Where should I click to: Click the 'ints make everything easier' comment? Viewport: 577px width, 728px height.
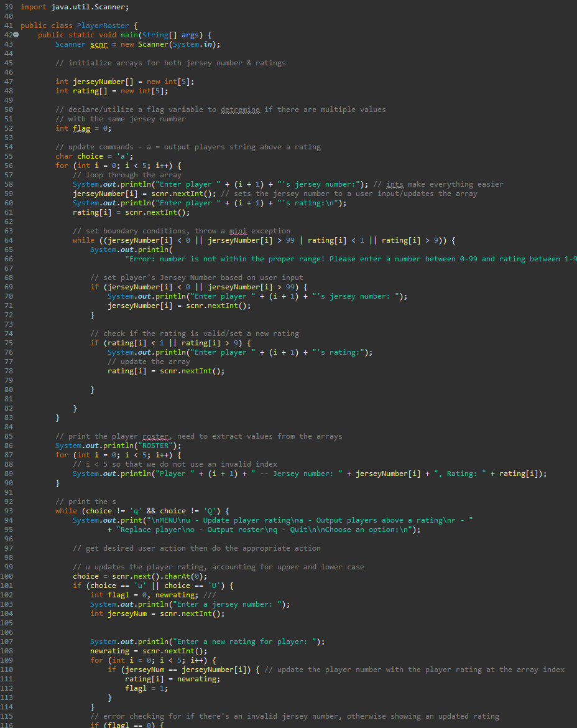click(x=438, y=184)
